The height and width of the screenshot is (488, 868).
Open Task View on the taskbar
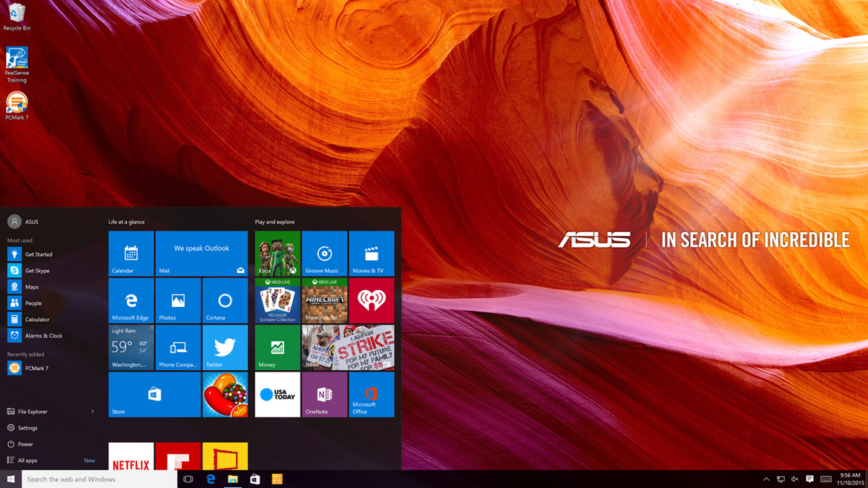[x=188, y=479]
